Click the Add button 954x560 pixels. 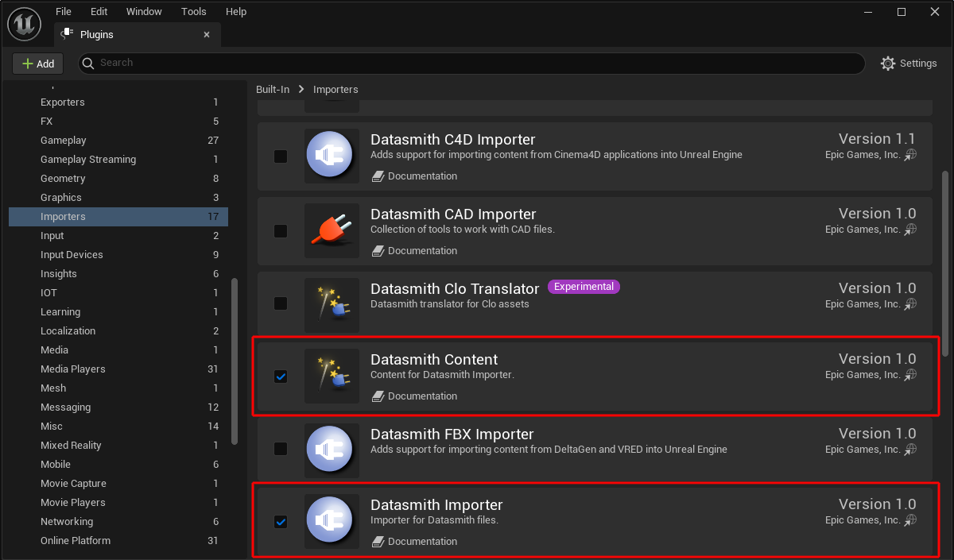coord(37,64)
